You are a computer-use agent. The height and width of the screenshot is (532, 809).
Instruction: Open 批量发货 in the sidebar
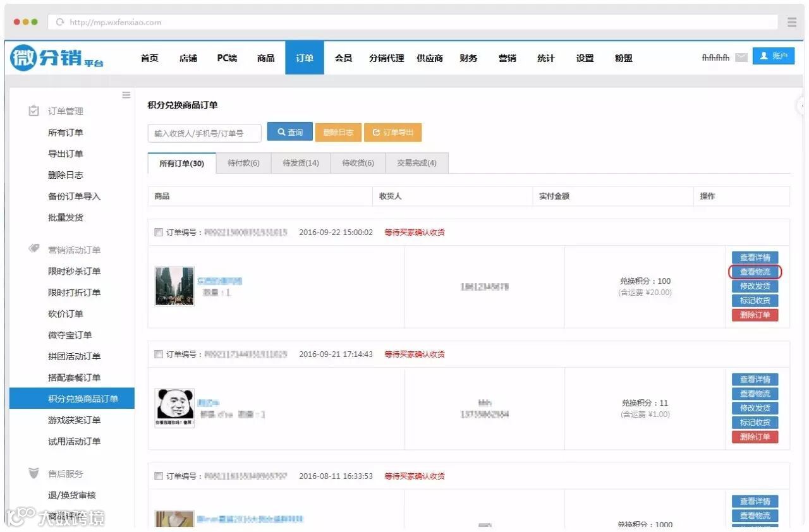(66, 217)
